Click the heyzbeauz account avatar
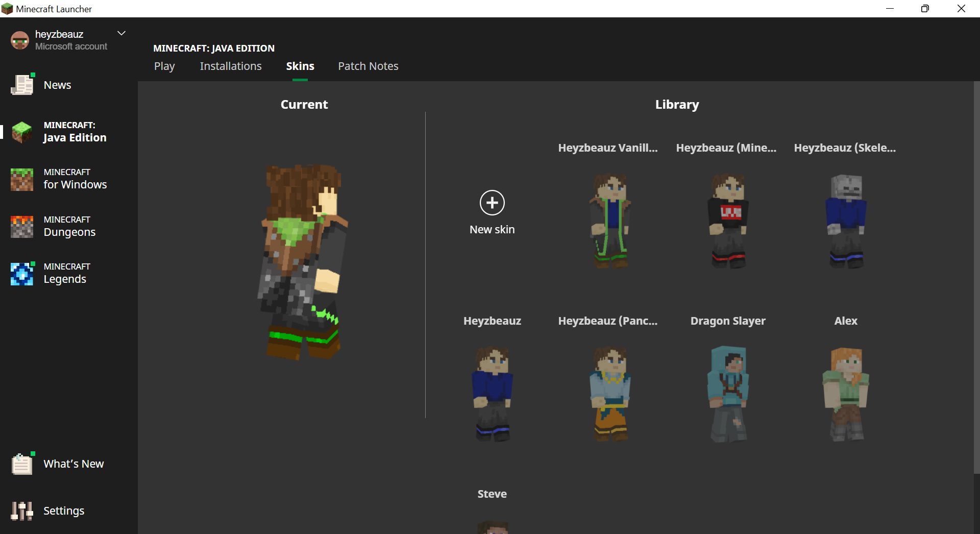 (20, 40)
